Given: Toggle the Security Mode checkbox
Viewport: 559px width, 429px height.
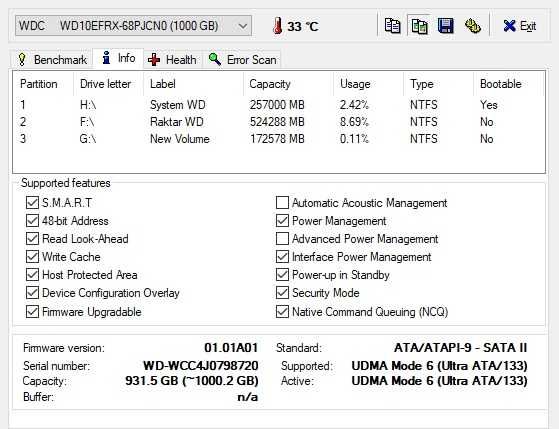Looking at the screenshot, I should pyautogui.click(x=282, y=293).
